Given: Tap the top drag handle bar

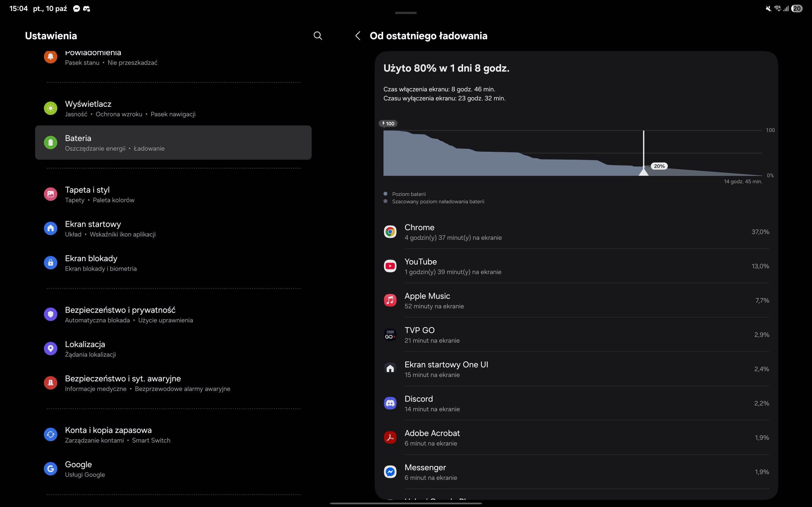Looking at the screenshot, I should click(406, 13).
